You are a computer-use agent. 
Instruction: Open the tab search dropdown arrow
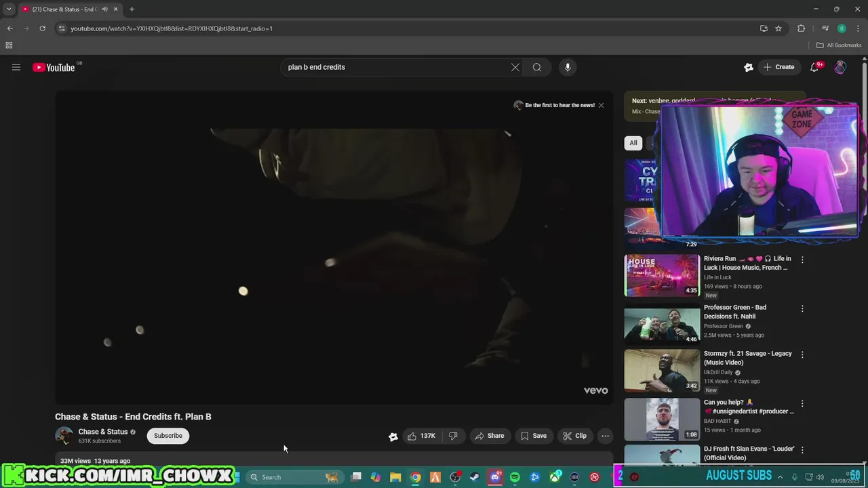click(x=9, y=9)
